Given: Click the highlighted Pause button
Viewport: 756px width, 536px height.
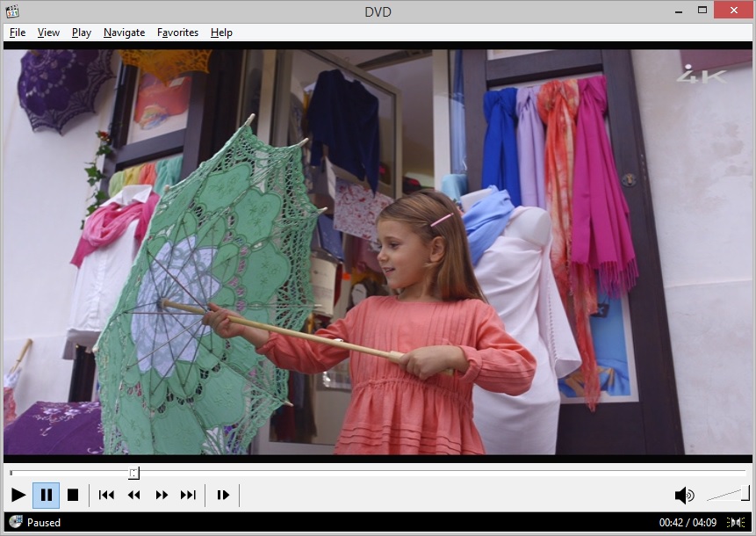Looking at the screenshot, I should click(47, 495).
